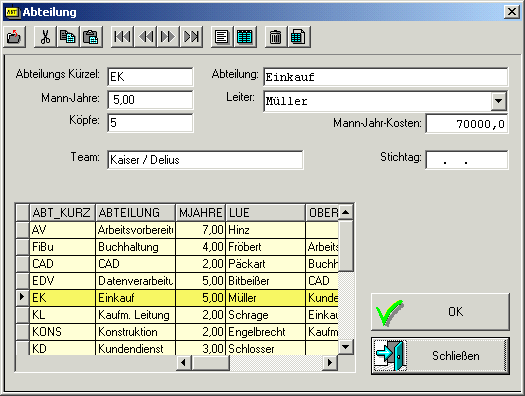Click the ABTEILUNG column header
The width and height of the screenshot is (525, 396).
135,213
